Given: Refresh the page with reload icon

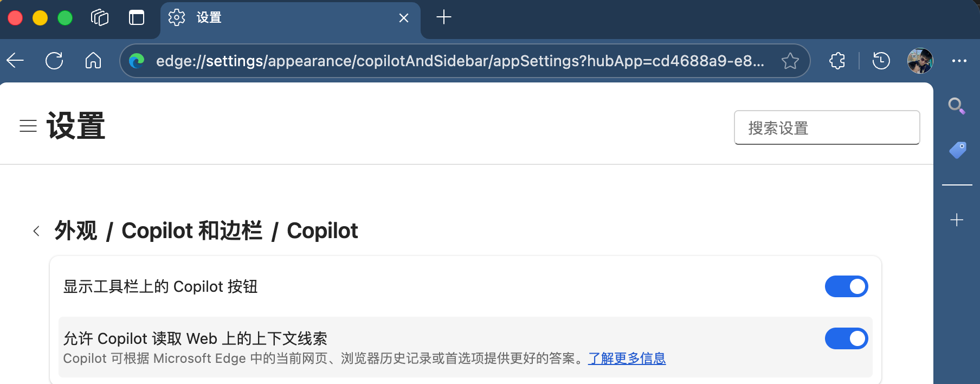Looking at the screenshot, I should coord(54,61).
